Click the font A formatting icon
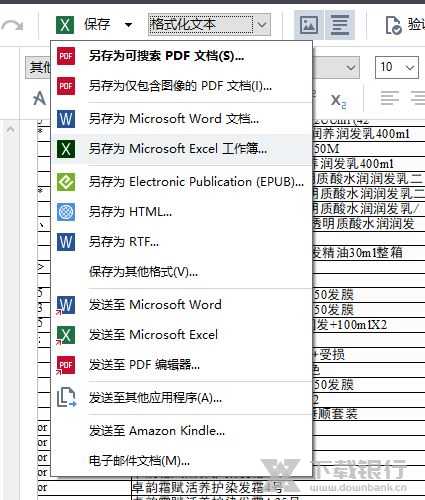This screenshot has height=500, width=425. [39, 98]
